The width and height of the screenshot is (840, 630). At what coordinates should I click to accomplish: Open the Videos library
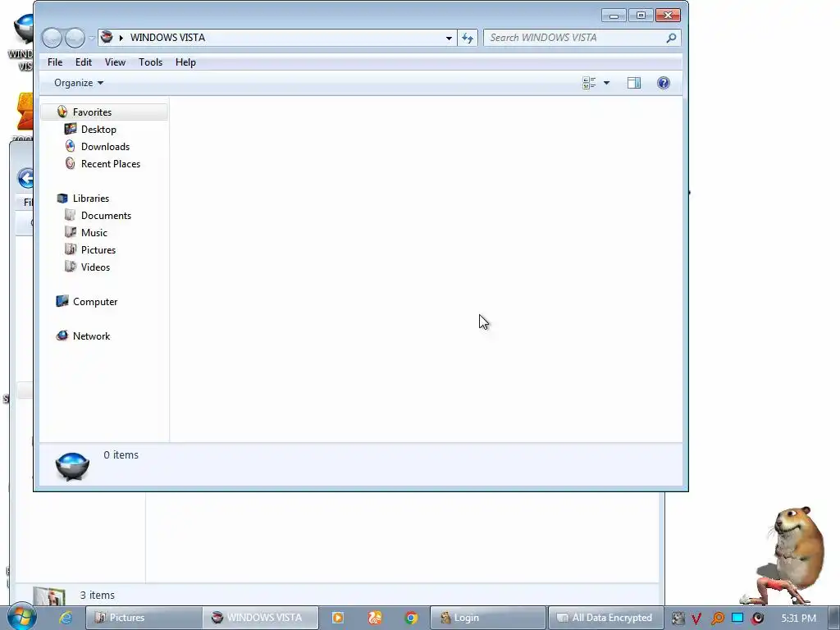point(95,267)
